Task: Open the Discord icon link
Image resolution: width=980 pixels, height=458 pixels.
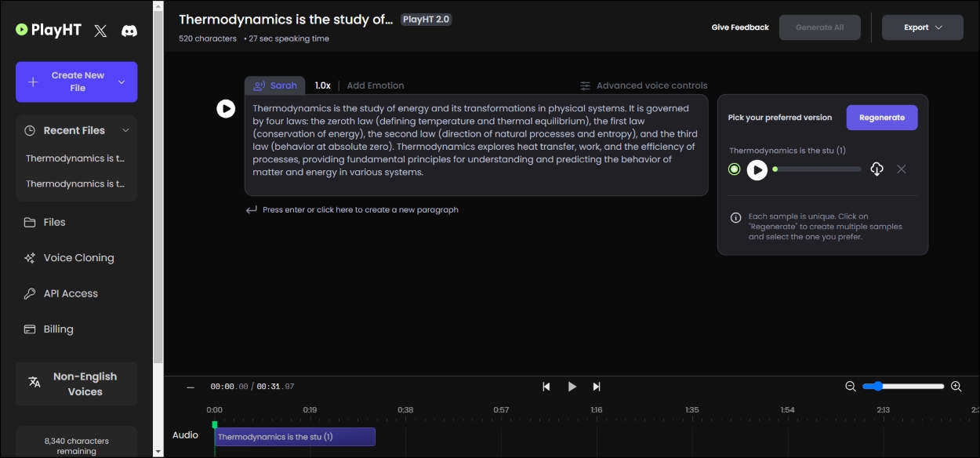Action: point(129,31)
